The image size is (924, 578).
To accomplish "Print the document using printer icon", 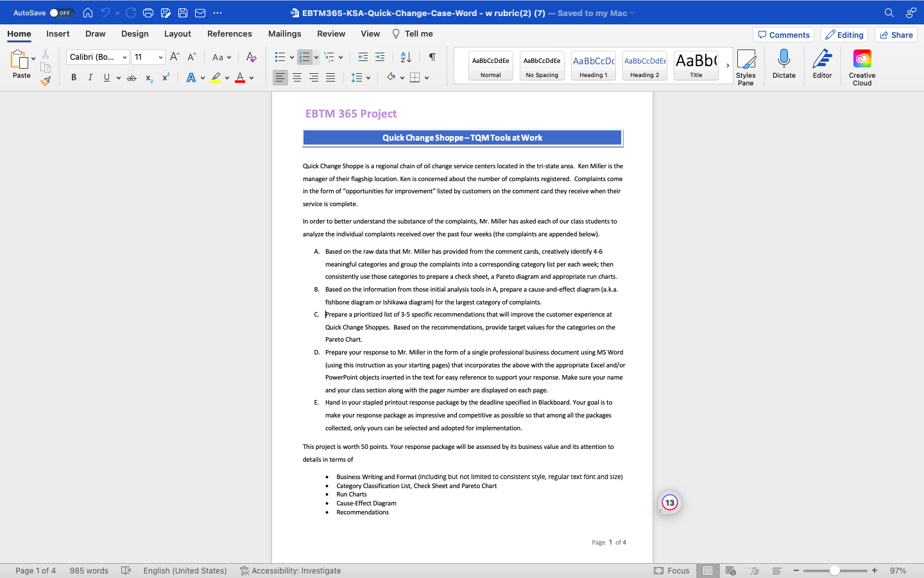I will 148,13.
